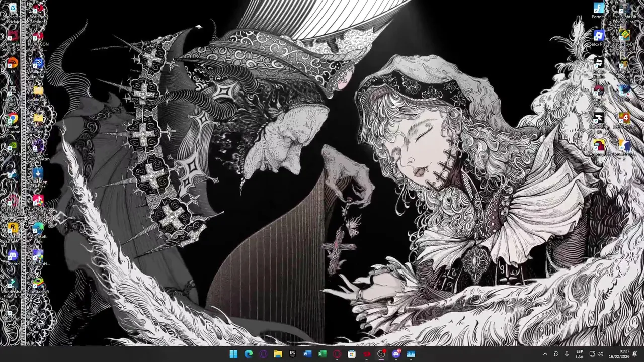This screenshot has height=362, width=644.
Task: Select the Fortnite desktop shortcut
Action: 599,11
